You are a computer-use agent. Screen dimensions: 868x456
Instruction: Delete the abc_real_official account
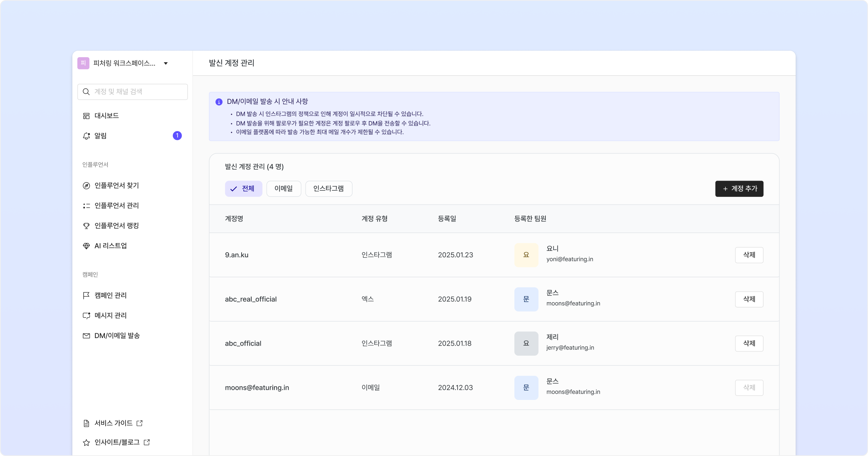point(749,299)
